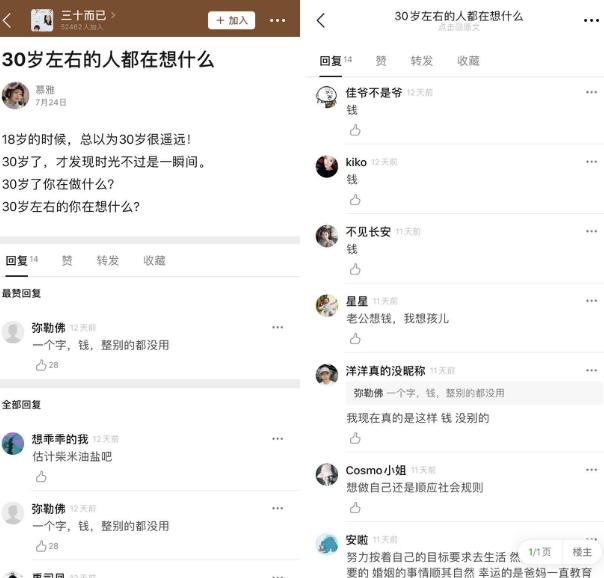Like kiko's reply

click(355, 199)
